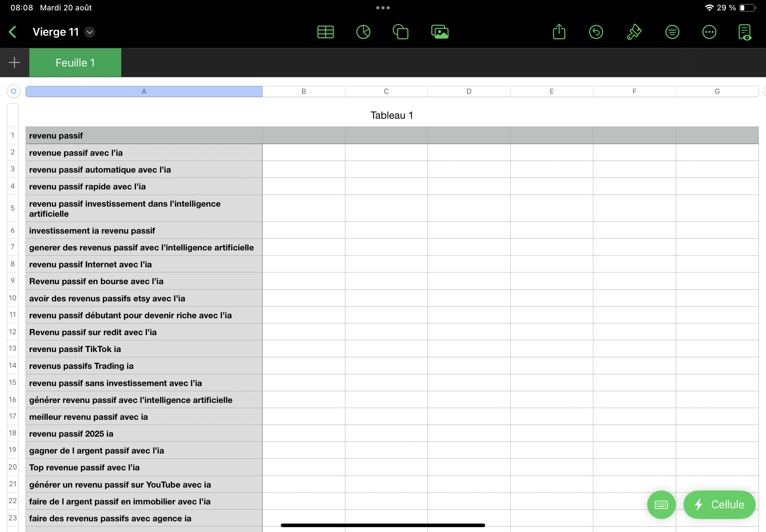Image resolution: width=766 pixels, height=532 pixels.
Task: Open the More options ellipsis menu
Action: (709, 32)
